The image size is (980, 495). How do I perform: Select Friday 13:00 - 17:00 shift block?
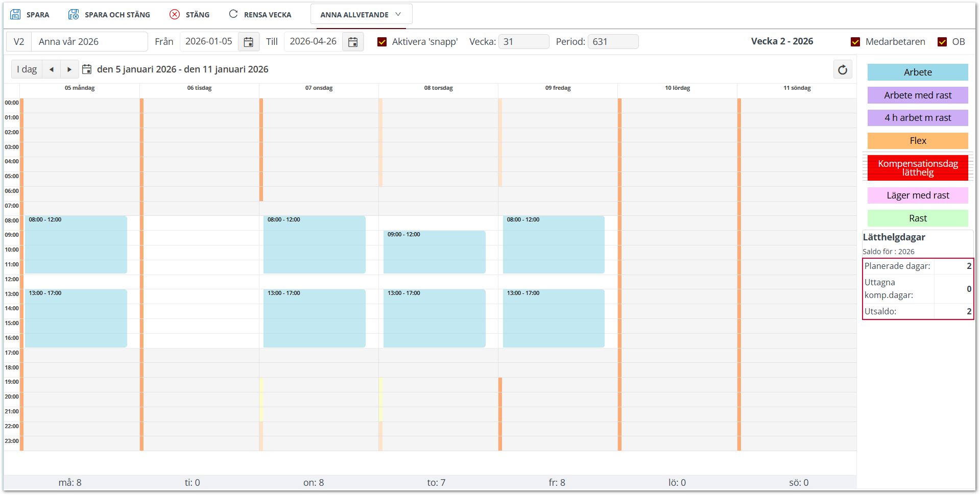point(554,318)
